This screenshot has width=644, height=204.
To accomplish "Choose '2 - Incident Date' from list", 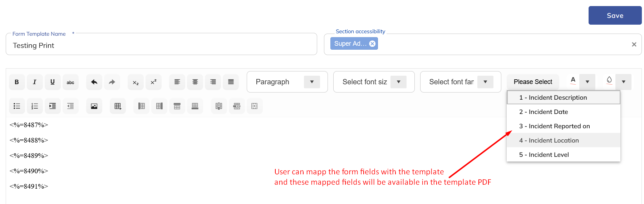I will click(x=543, y=112).
